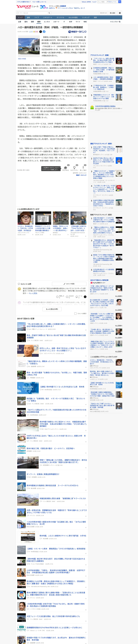Click the magnifier icon in keyword search box
The height and width of the screenshot is (644, 138).
(49, 13)
